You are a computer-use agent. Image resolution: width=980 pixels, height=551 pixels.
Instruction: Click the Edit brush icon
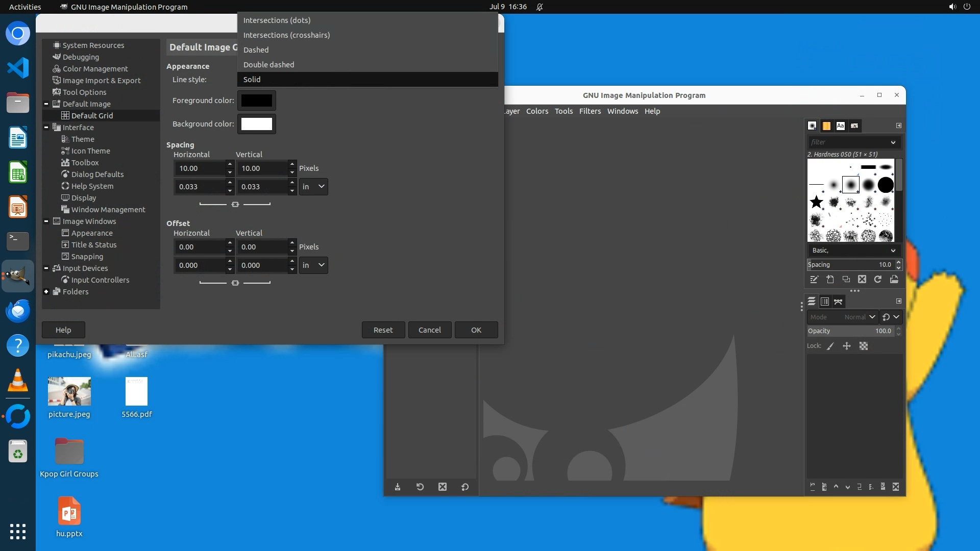tap(814, 280)
